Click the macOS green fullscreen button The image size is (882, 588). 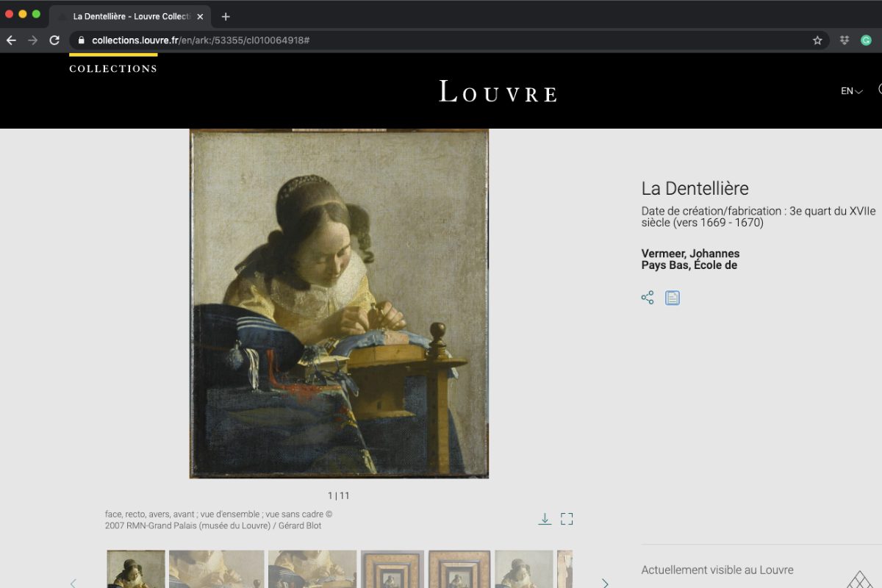(x=36, y=14)
